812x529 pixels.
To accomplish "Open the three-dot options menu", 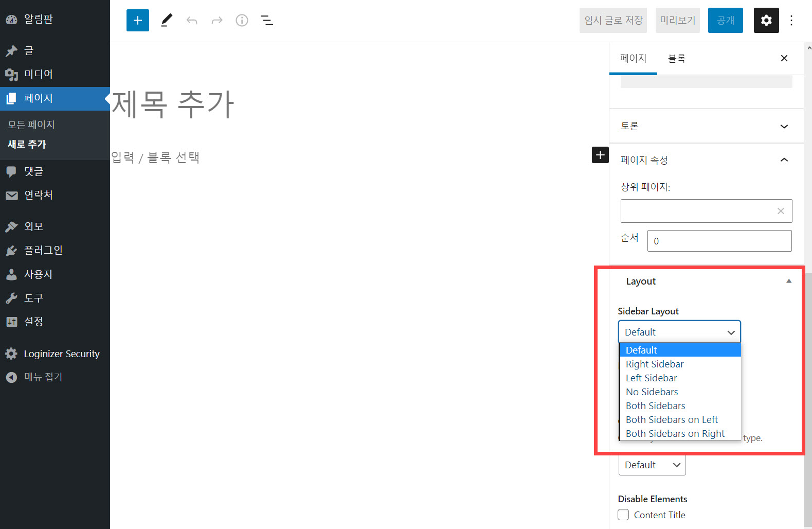I will (x=791, y=20).
